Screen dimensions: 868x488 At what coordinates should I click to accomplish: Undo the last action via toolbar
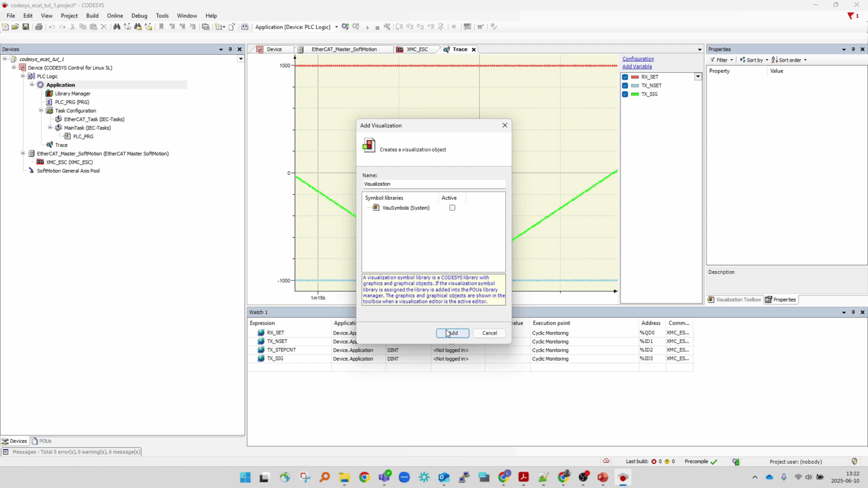coord(52,27)
